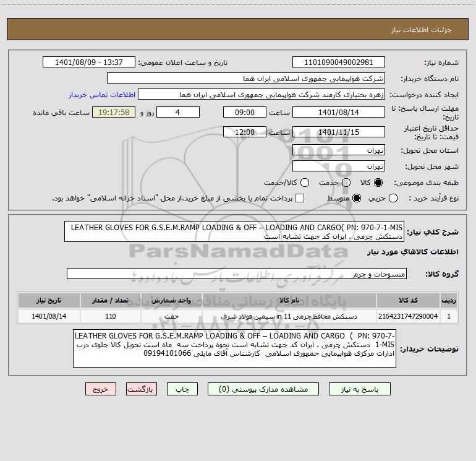The height and width of the screenshot is (461, 476).
Task: Click product code 2164231747290004 cell
Action: pyautogui.click(x=408, y=316)
